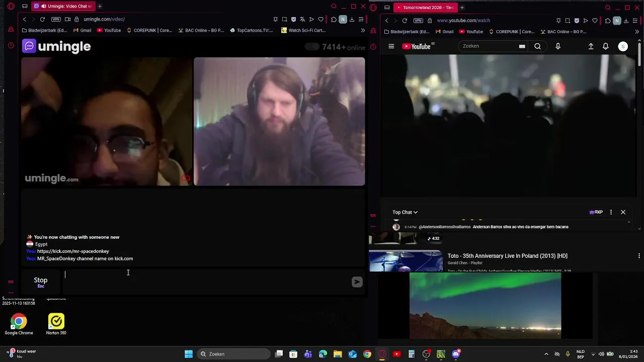The width and height of the screenshot is (644, 362).
Task: Open ad blocker shield in Umingle window
Action: 293,19
